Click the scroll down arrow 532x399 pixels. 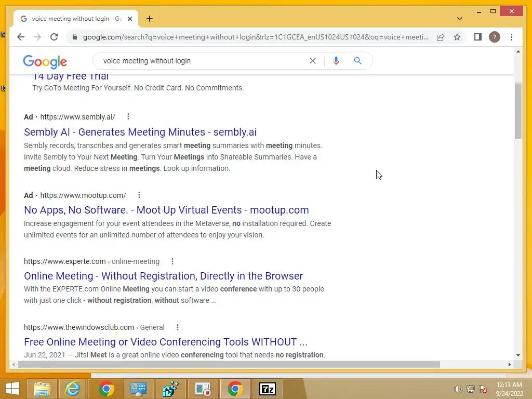pyautogui.click(x=518, y=355)
